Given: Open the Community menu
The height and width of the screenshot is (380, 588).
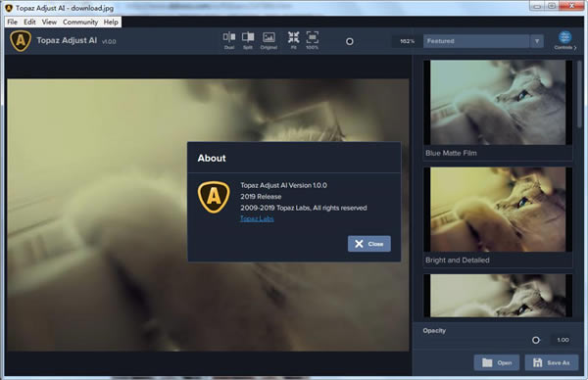Looking at the screenshot, I should click(x=80, y=23).
